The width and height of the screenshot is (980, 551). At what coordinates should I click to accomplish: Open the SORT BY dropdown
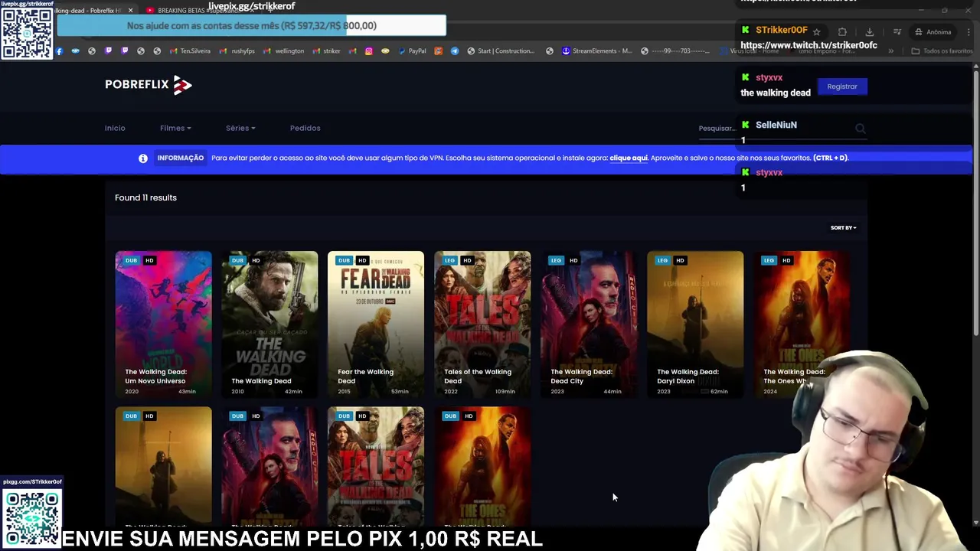[843, 228]
